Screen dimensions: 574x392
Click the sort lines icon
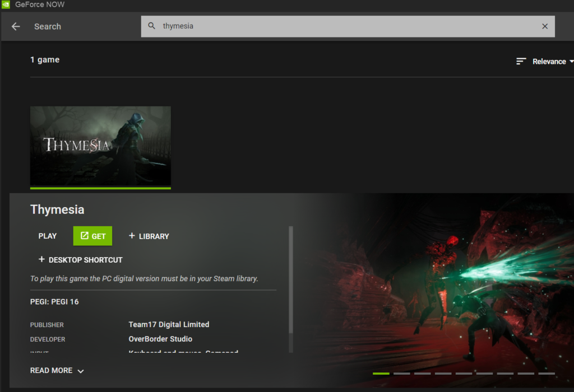point(521,61)
